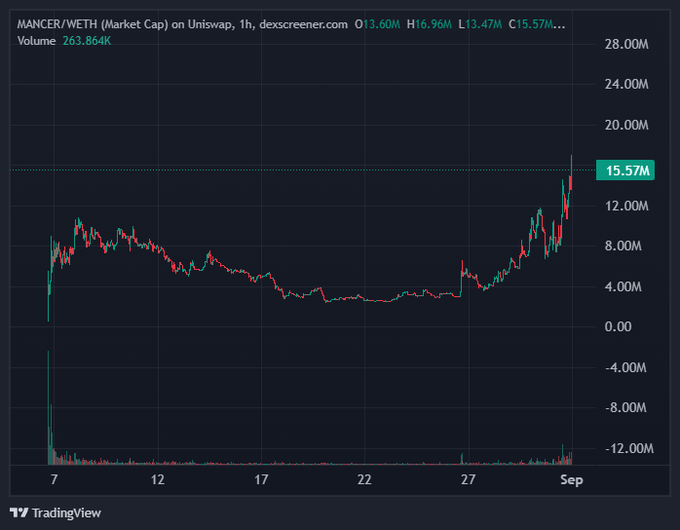Click the 28.00M price axis label
Viewport: 680px width, 530px height.
click(x=627, y=44)
